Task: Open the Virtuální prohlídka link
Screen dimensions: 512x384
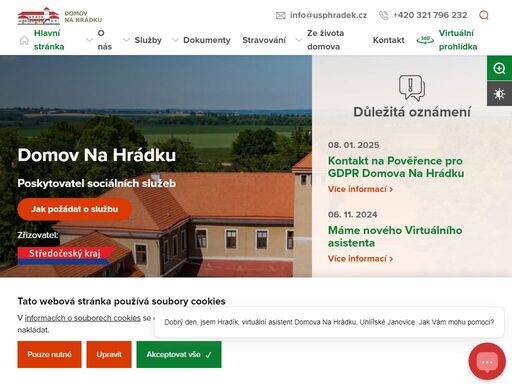Action: (x=458, y=40)
